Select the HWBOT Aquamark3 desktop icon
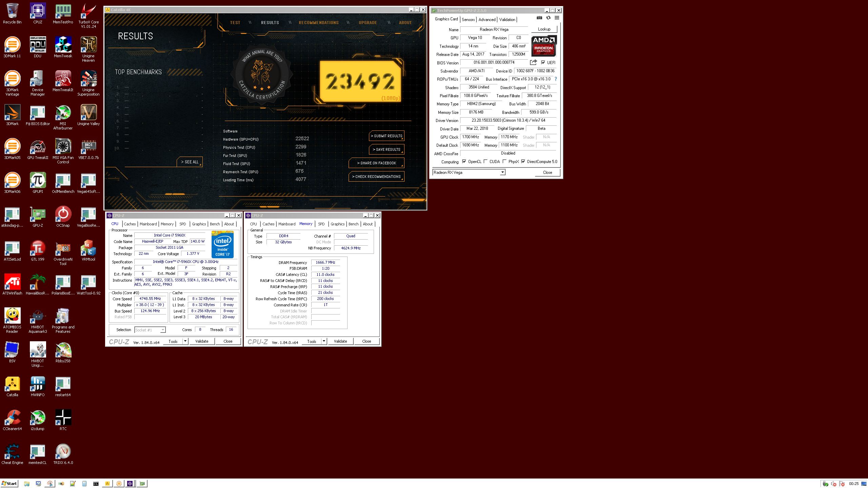The image size is (868, 488). [x=38, y=321]
